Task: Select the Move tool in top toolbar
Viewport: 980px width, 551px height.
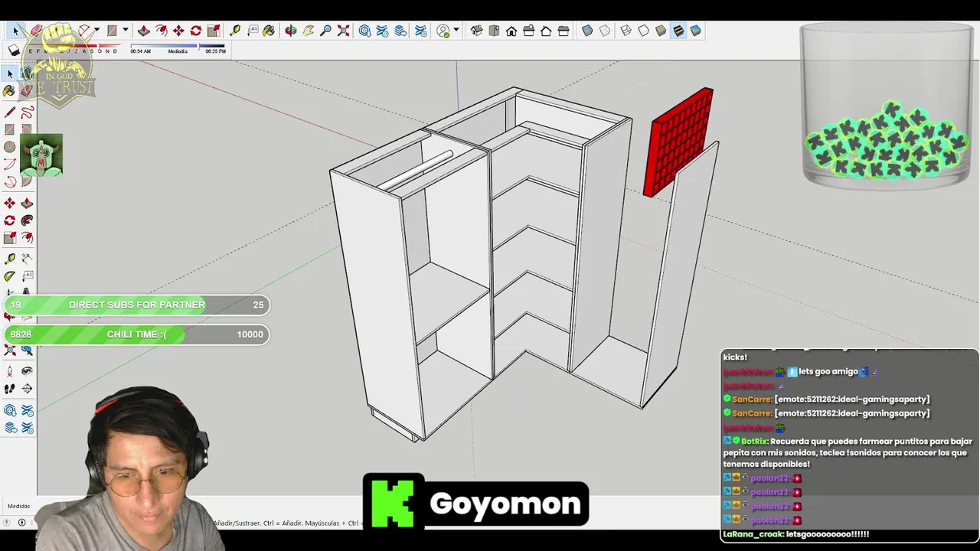Action: pyautogui.click(x=178, y=31)
